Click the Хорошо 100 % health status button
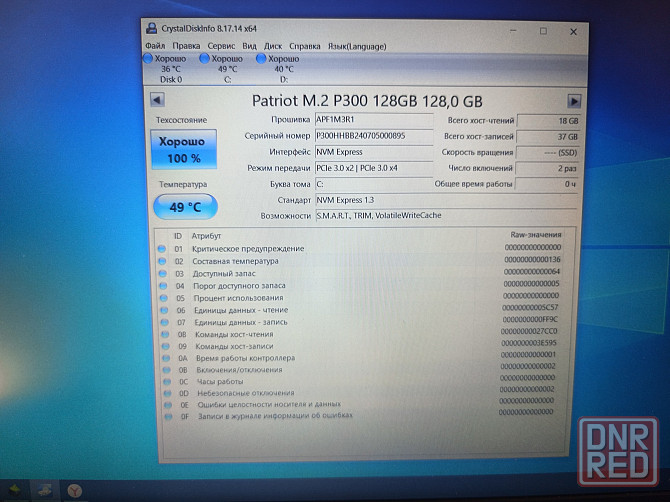670x502 pixels. 183,149
